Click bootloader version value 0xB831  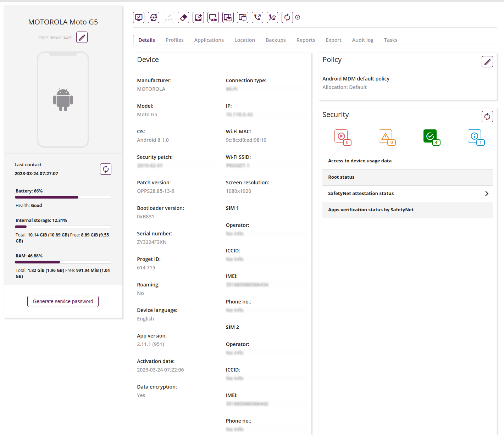pyautogui.click(x=145, y=217)
